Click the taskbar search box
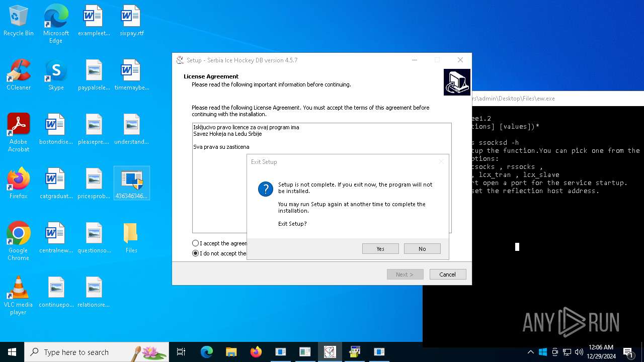 (97, 352)
